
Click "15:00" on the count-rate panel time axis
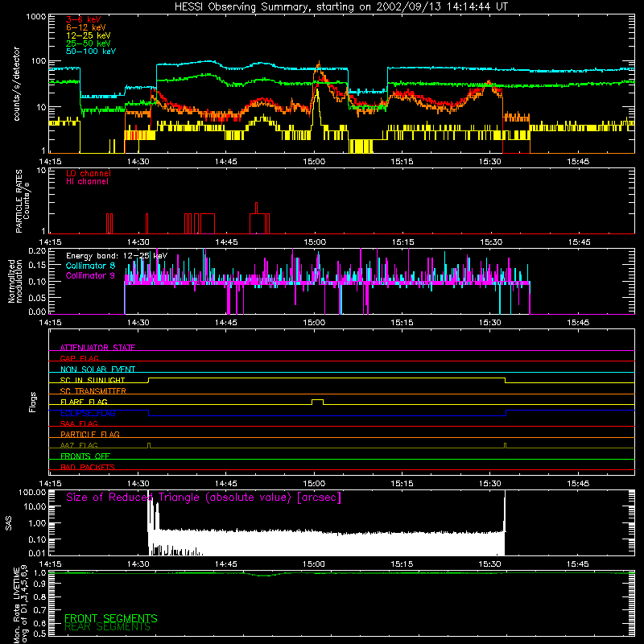(x=314, y=162)
